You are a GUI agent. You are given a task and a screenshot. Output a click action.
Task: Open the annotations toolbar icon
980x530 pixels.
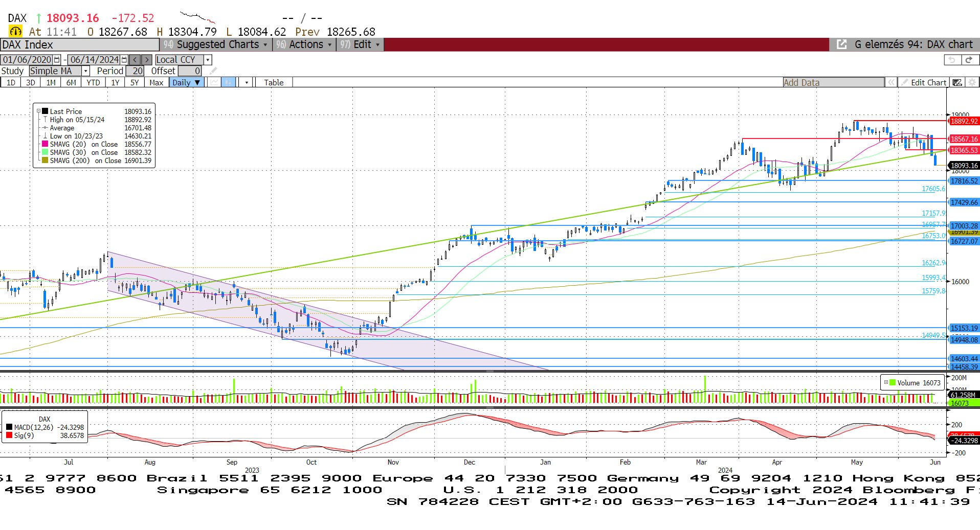click(957, 82)
